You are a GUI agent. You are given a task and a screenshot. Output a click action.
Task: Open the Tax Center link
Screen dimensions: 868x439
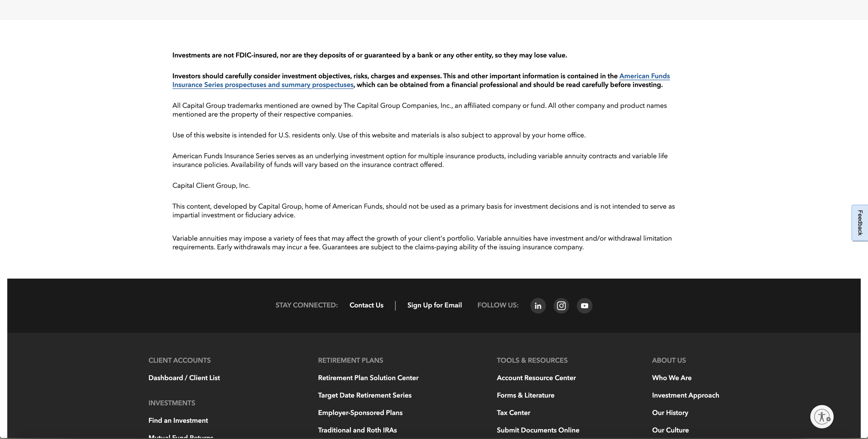(x=514, y=413)
